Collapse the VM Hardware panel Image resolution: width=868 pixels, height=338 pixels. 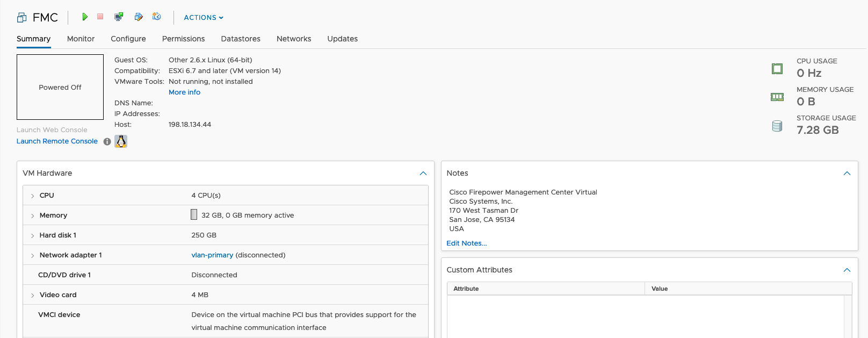click(423, 174)
